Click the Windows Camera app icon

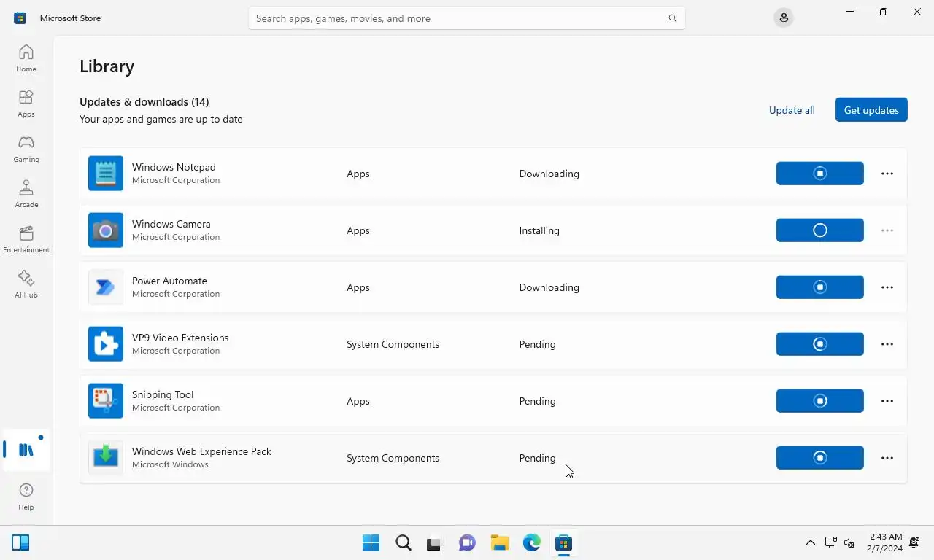click(106, 230)
